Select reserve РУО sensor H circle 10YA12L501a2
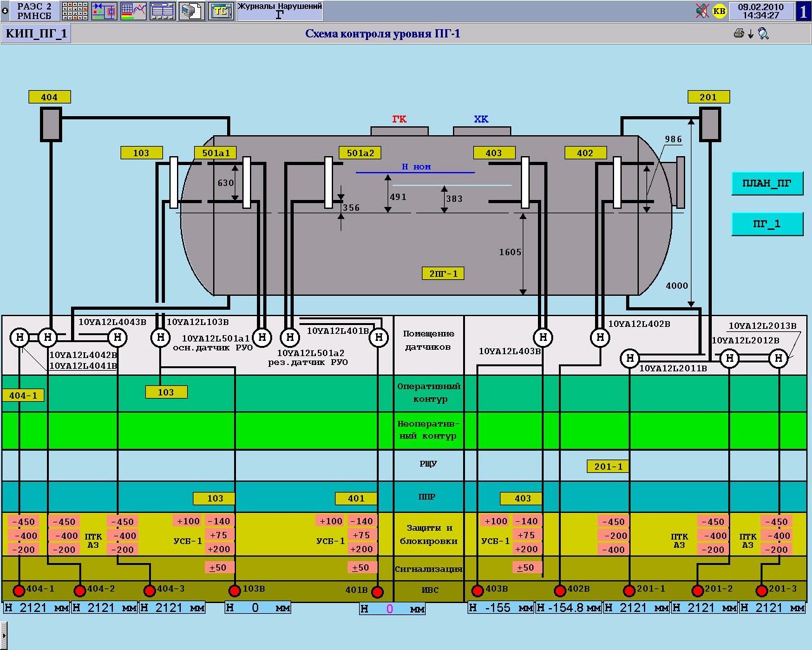 290,338
